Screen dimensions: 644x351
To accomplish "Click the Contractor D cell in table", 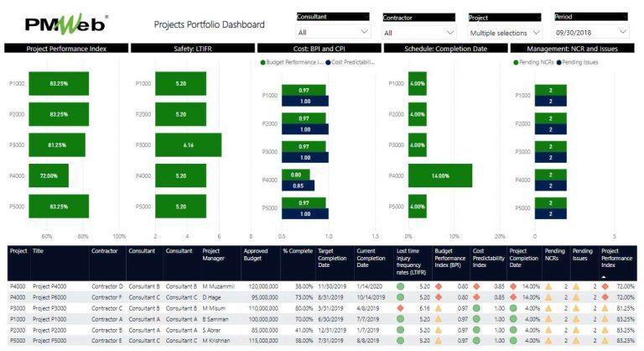I will coord(107,286).
